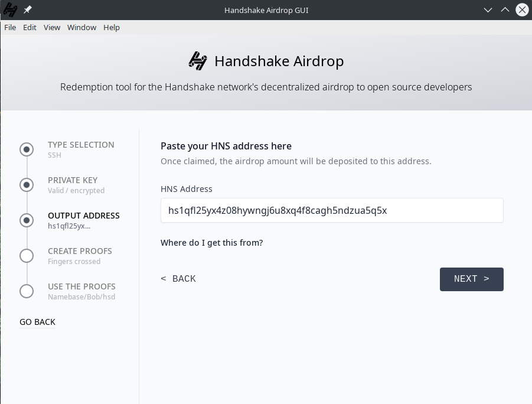Click the TYPE SELECTION step label

[x=81, y=145]
